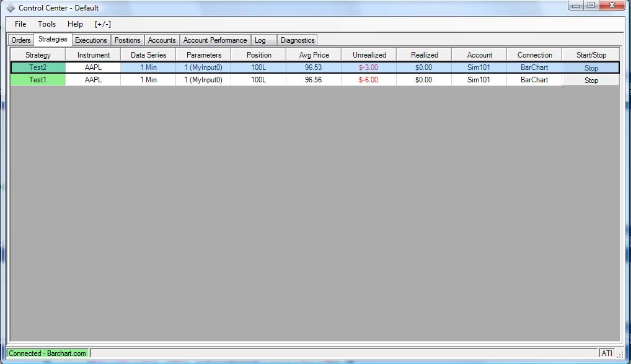The height and width of the screenshot is (364, 631).
Task: Click BarChart connection in Test2 row
Action: (x=534, y=67)
